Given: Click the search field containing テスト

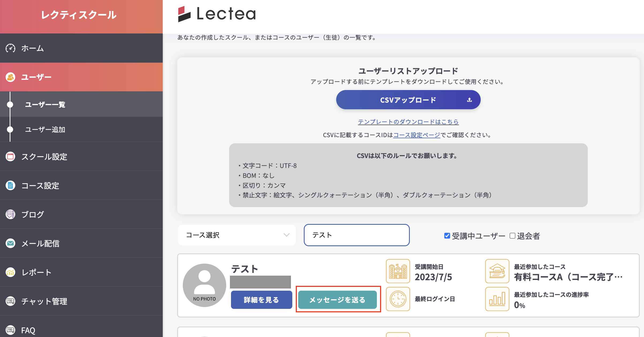Looking at the screenshot, I should point(357,235).
